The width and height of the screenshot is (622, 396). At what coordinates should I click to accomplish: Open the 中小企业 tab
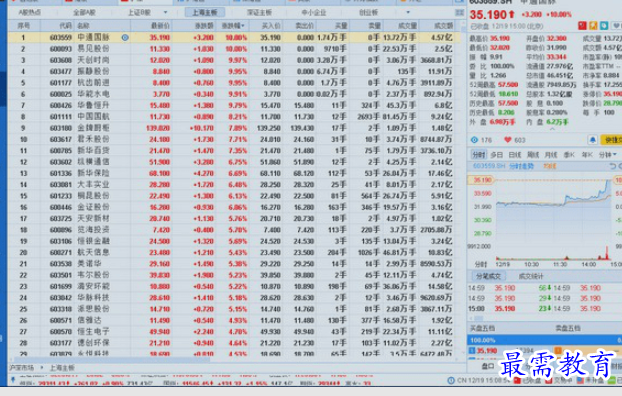[313, 13]
